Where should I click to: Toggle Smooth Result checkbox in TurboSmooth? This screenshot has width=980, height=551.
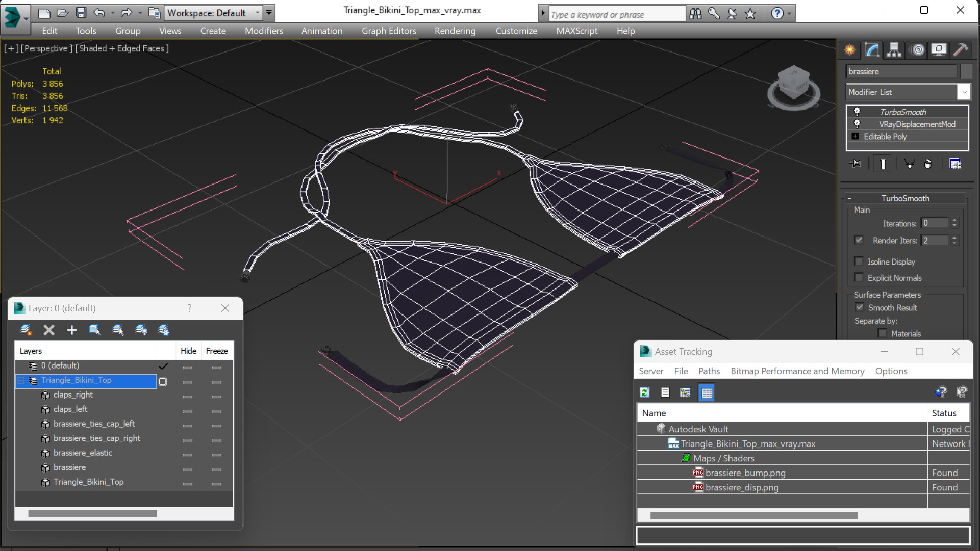[860, 307]
